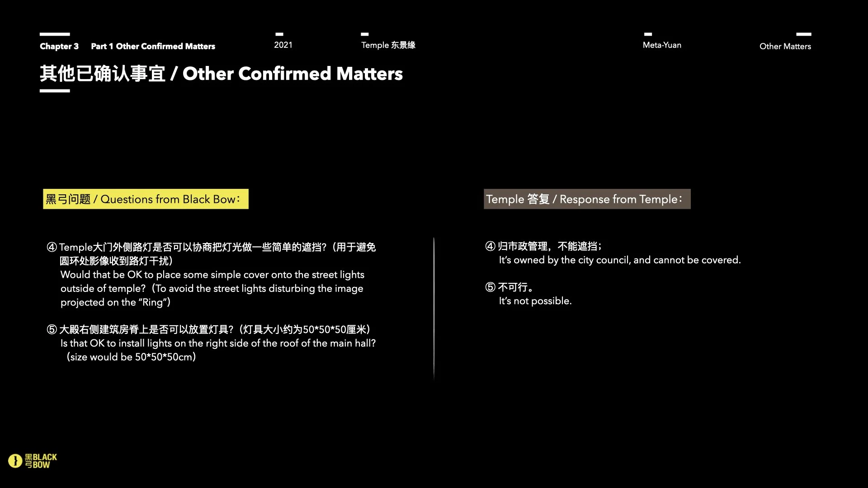Screen dimensions: 868x488
Task: Select yellow Questions from Black Bow label
Action: pos(146,199)
